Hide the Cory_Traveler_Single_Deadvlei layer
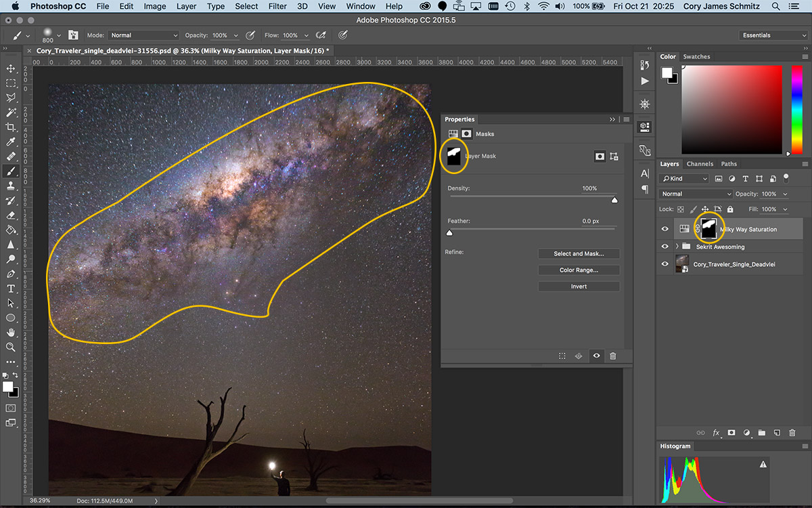Screen dimensions: 812x508 point(665,264)
